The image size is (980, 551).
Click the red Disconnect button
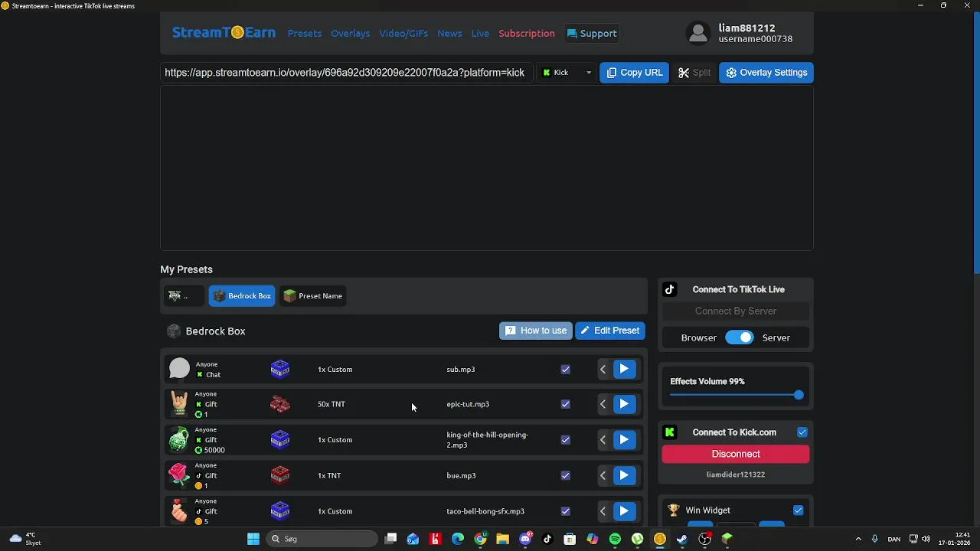click(x=736, y=454)
